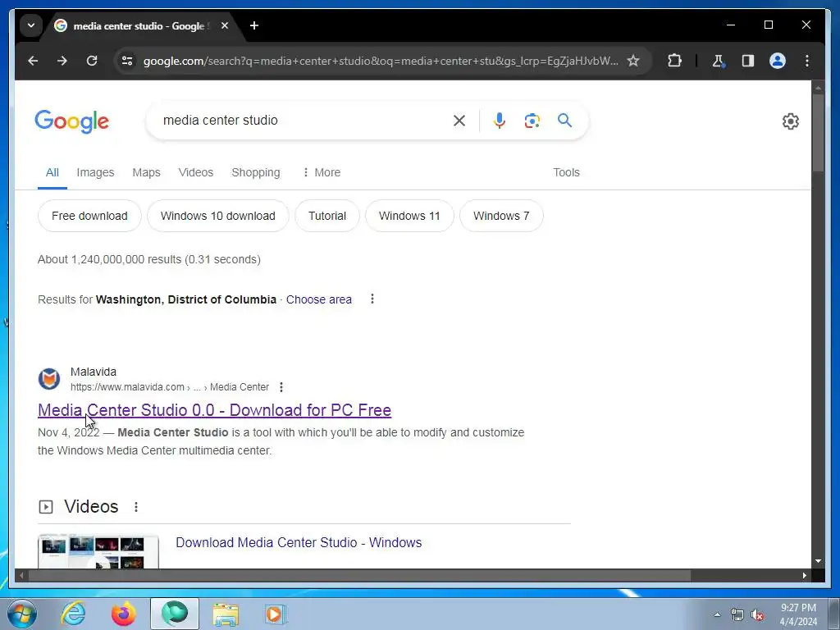The height and width of the screenshot is (630, 840).
Task: Open options dots next to Choose area
Action: point(372,299)
